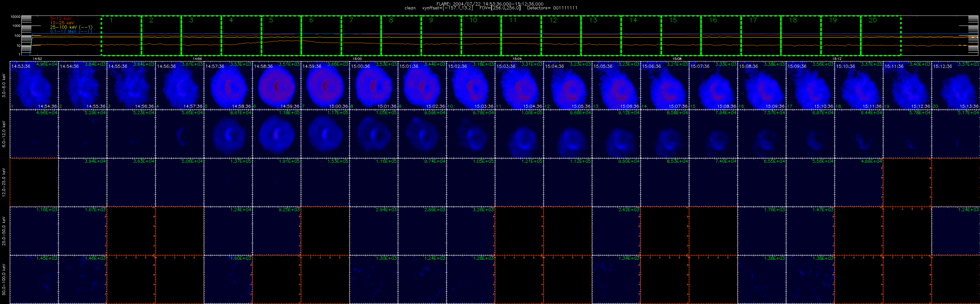Select interval 18 box on the light curve
The width and height of the screenshot is (980, 304).
(x=801, y=36)
